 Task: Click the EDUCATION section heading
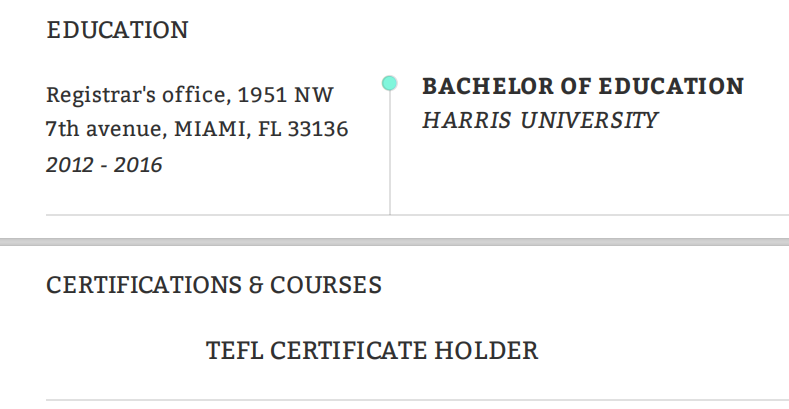point(117,30)
